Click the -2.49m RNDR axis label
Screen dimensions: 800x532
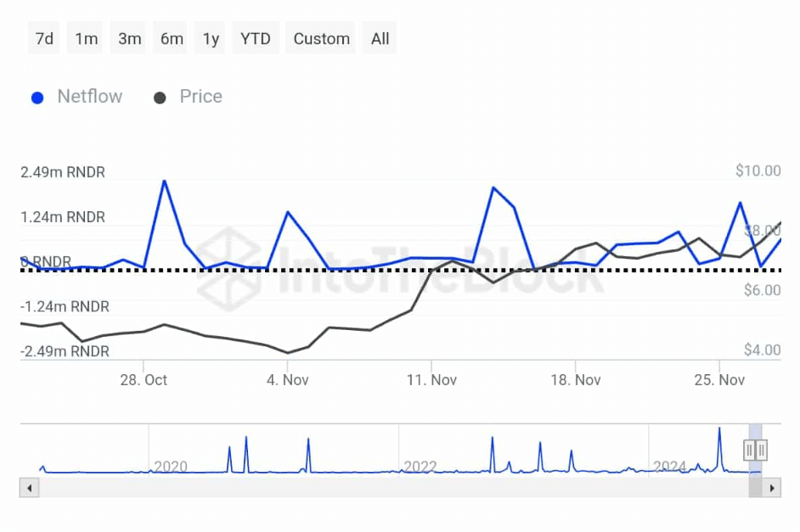point(65,351)
